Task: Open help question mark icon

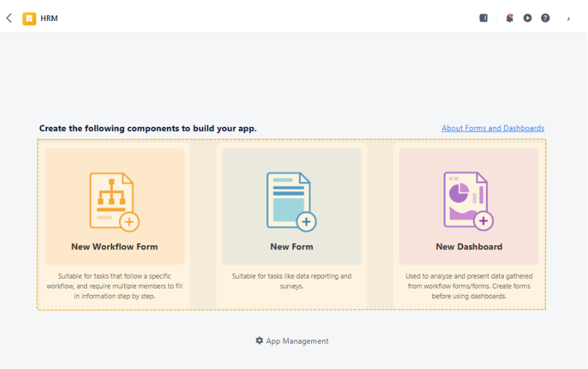Action: tap(545, 18)
